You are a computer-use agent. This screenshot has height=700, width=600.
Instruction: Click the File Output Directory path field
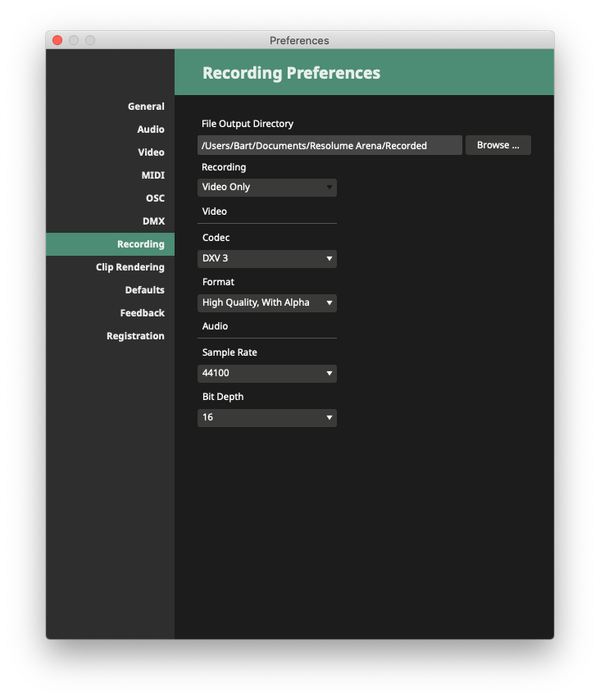[330, 146]
